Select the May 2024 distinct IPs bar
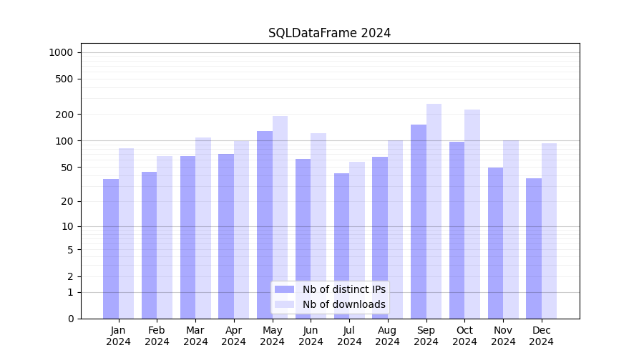Screen dimensions: 644x358 265,225
